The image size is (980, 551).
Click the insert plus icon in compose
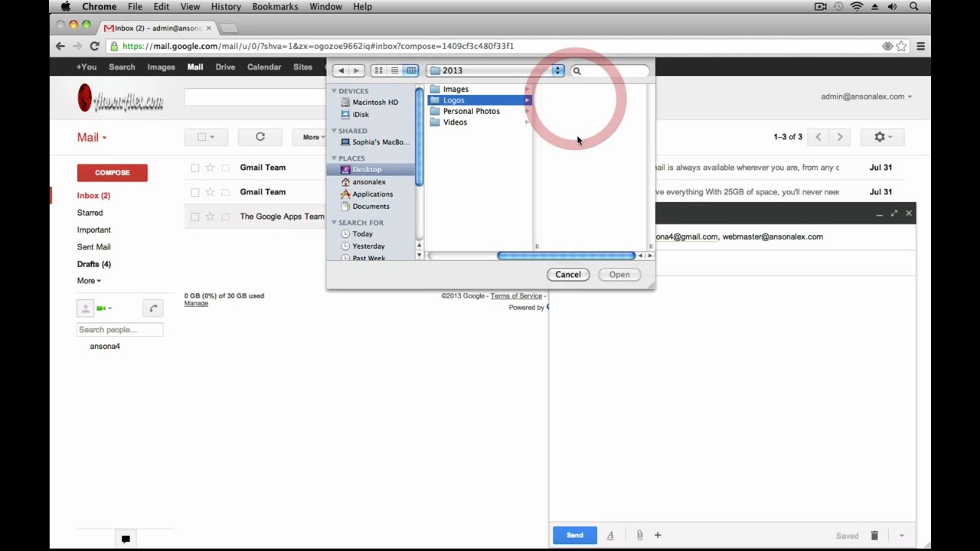click(658, 536)
